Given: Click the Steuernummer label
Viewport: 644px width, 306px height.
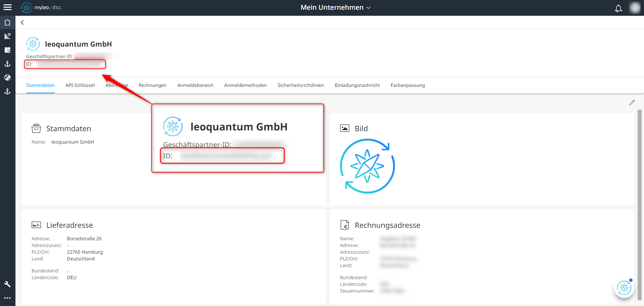Looking at the screenshot, I should point(357,291).
